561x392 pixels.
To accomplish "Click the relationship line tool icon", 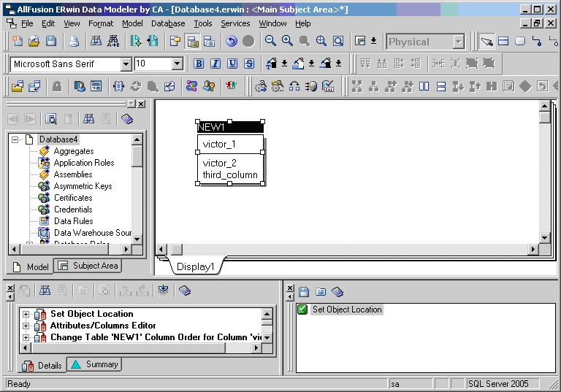I will click(537, 42).
